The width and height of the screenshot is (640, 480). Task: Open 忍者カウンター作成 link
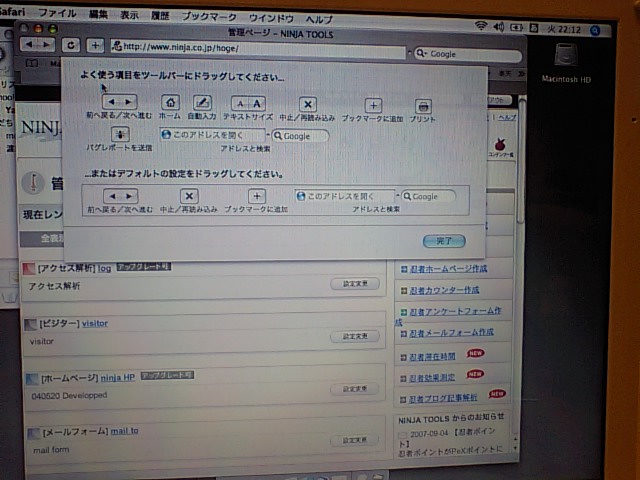(x=444, y=290)
